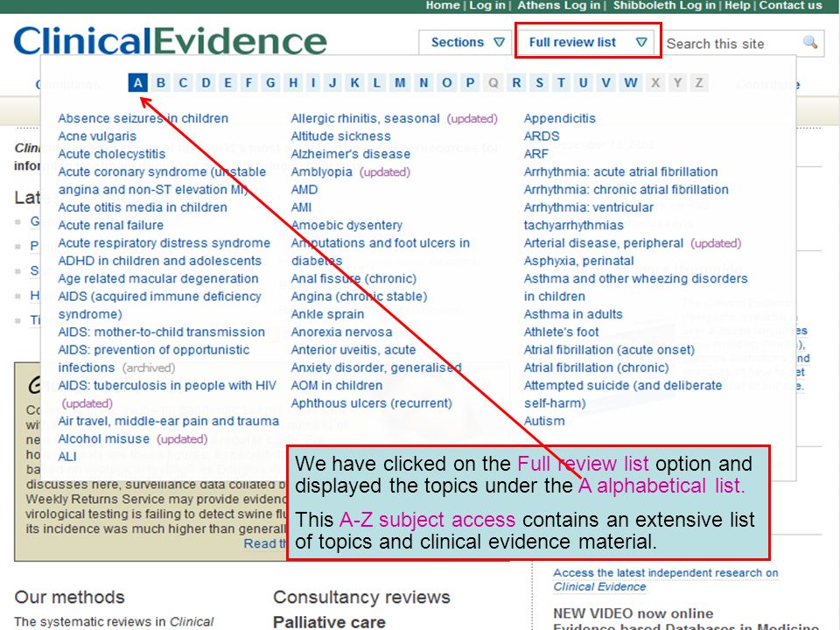Open Atrial fibrillation (chronic) review
The image size is (840, 630).
(596, 367)
